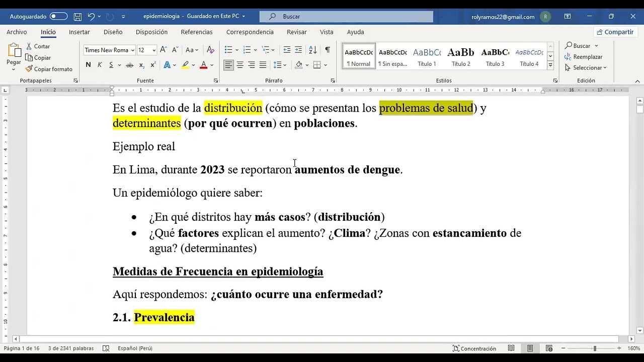Screen dimensions: 644x362
Task: Decrease paragraph indent
Action: [x=287, y=50]
